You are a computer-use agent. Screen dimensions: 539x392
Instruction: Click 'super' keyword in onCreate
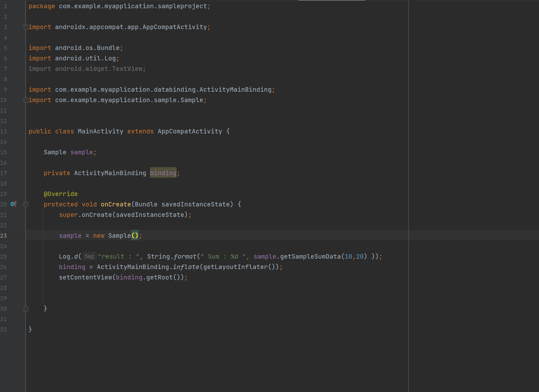(68, 215)
